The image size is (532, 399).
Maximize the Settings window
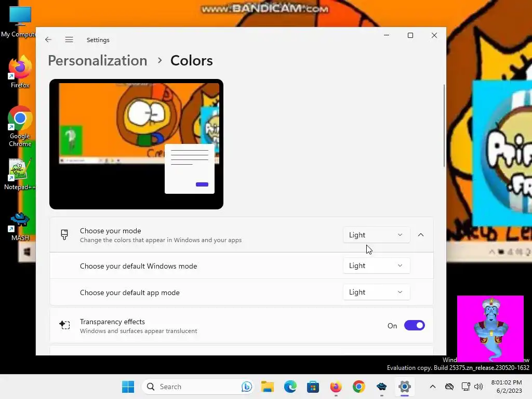tap(410, 35)
